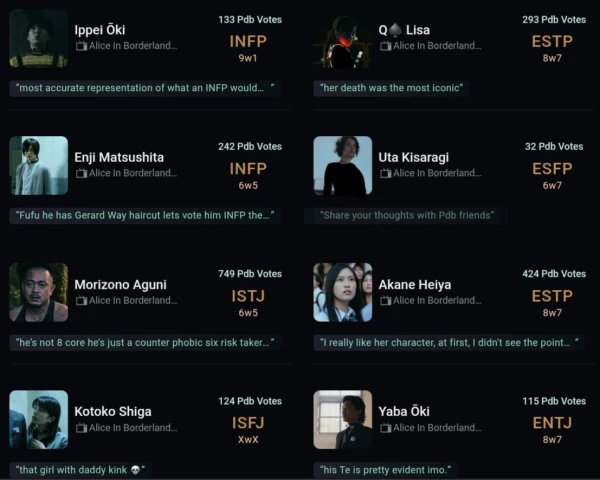
Task: Click the category icon under Yaba Ōki
Action: [385, 427]
